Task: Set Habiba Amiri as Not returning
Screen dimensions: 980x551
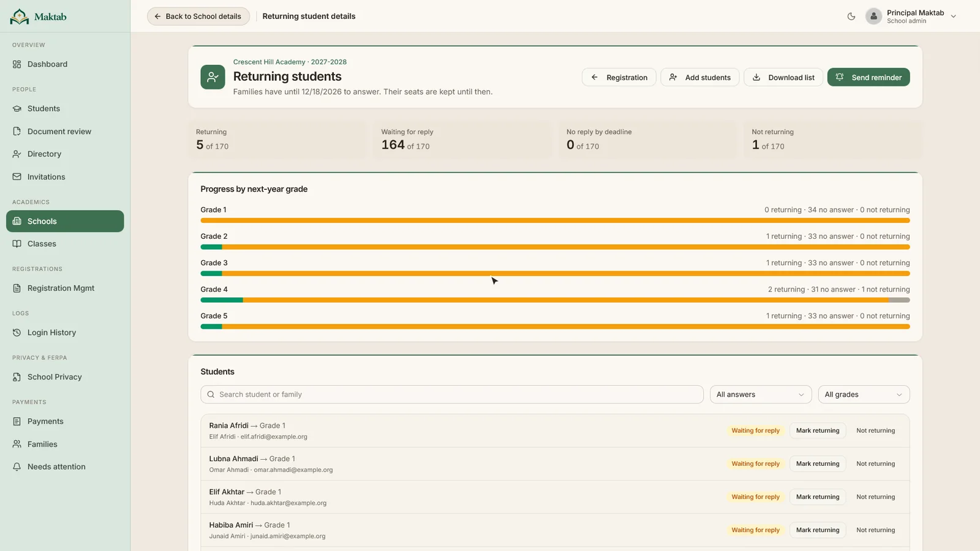Action: [875, 530]
